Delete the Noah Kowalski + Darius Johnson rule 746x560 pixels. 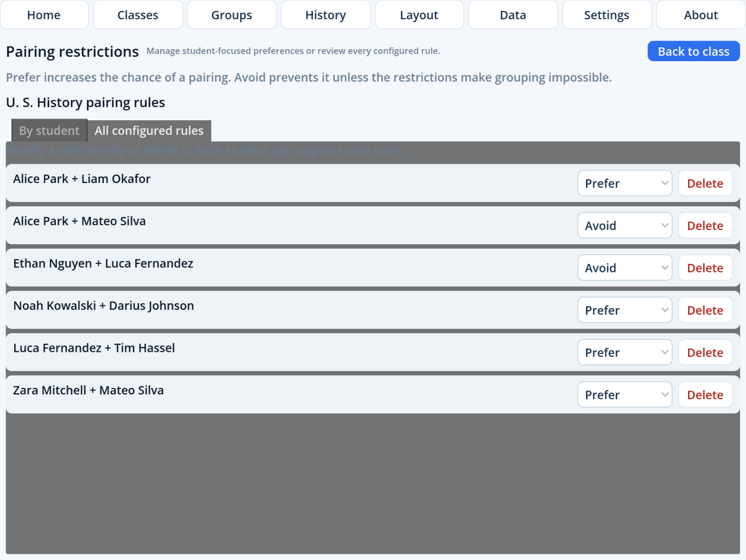click(x=705, y=310)
